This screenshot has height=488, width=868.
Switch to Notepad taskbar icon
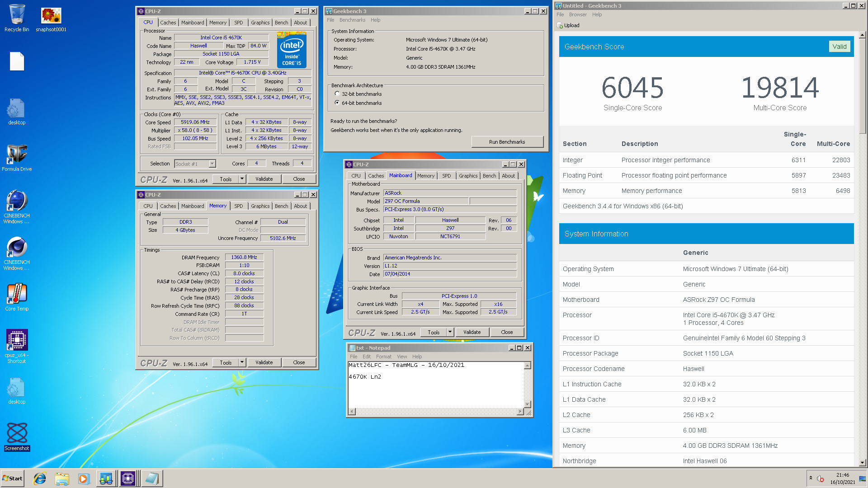click(x=151, y=479)
